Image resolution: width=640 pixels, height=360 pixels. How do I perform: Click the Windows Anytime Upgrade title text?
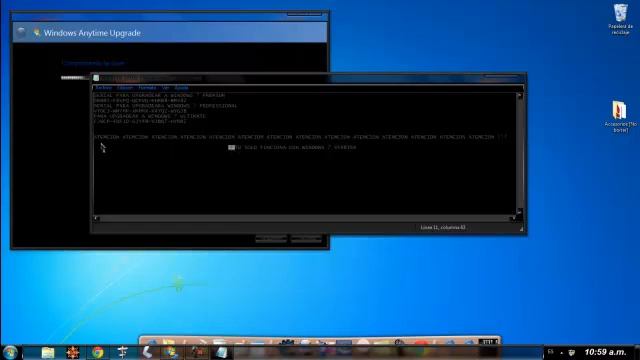92,33
